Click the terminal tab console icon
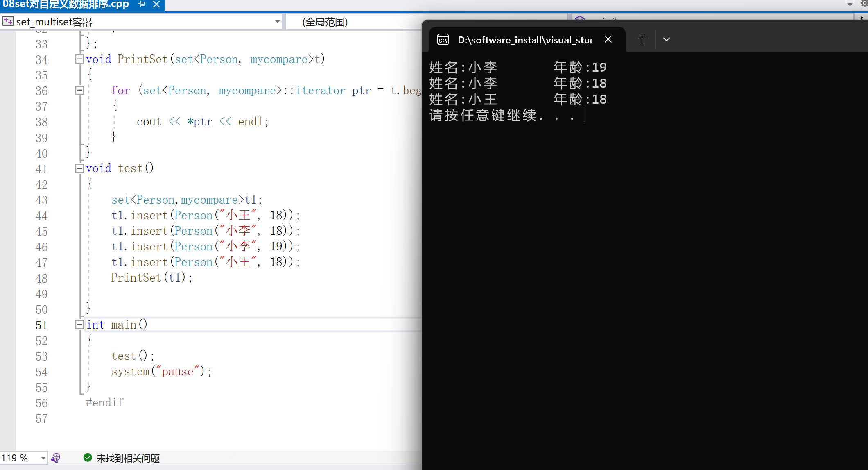The image size is (868, 470). (443, 40)
